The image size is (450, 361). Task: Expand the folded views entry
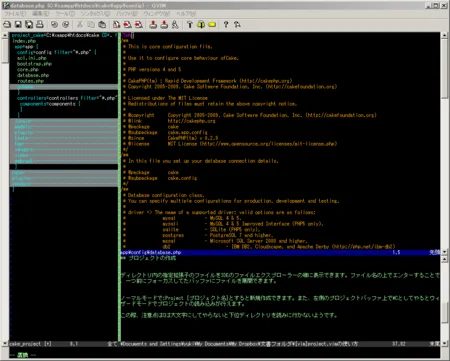pyautogui.click(x=64, y=155)
